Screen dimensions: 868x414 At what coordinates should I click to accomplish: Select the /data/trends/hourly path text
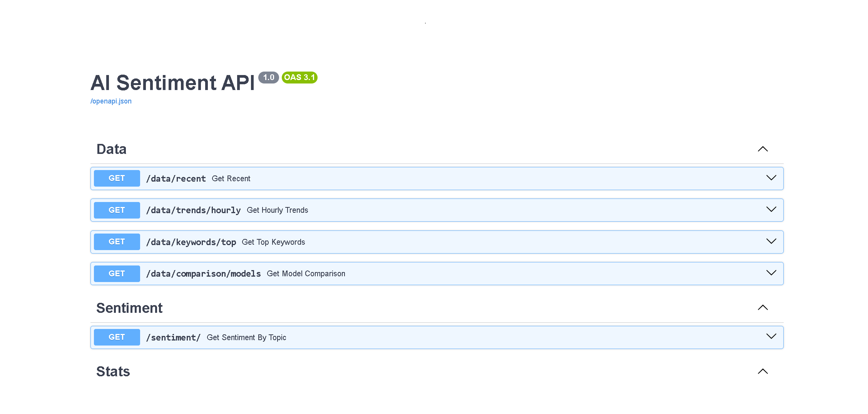193,210
